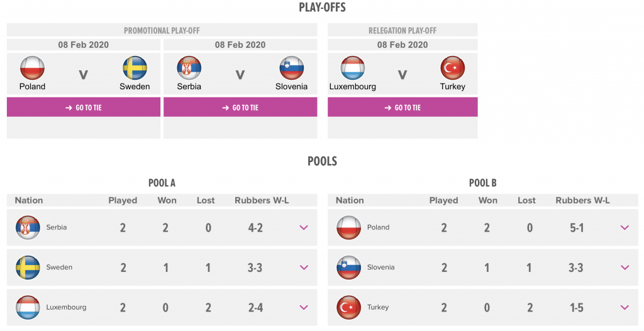644x331 pixels.
Task: Click Slovenia flag in play-off tie
Action: (292, 68)
